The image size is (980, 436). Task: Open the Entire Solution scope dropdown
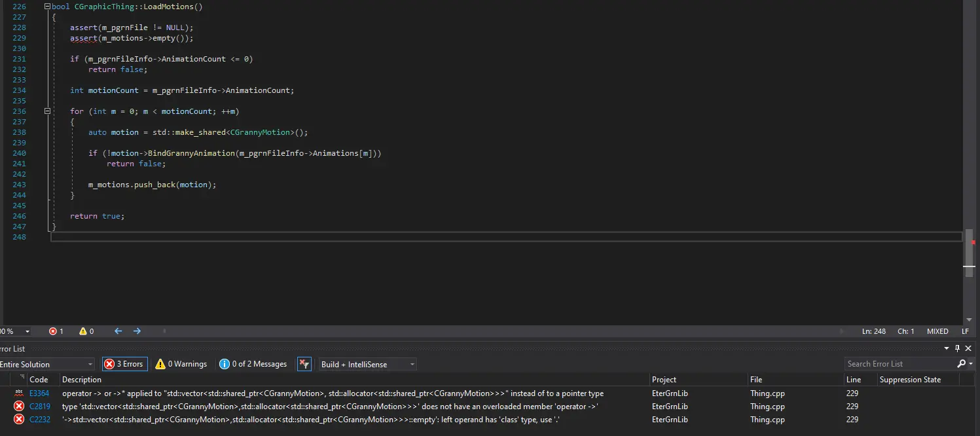(x=46, y=364)
